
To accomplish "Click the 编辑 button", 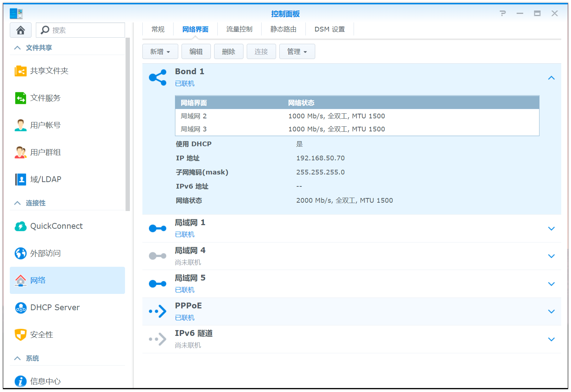I will [196, 52].
